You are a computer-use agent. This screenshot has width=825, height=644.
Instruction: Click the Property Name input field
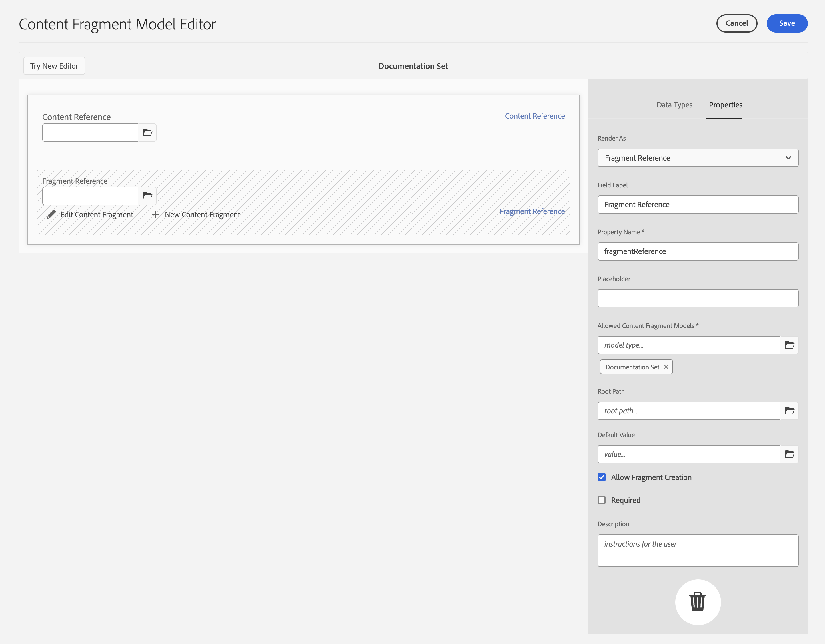click(698, 251)
